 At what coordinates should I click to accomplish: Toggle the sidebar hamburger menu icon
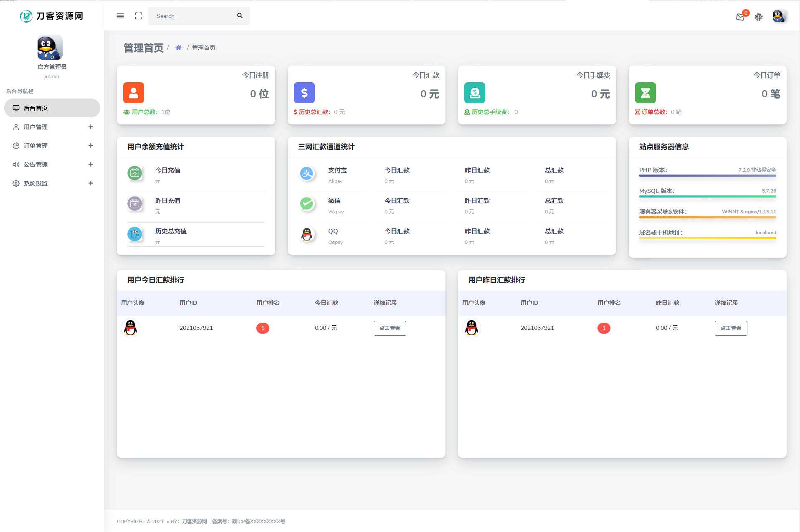(x=120, y=16)
